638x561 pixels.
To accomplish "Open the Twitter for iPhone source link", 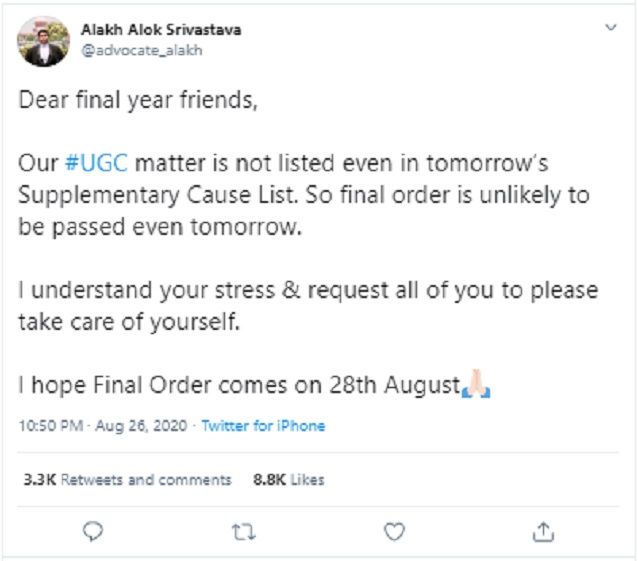I will (263, 425).
